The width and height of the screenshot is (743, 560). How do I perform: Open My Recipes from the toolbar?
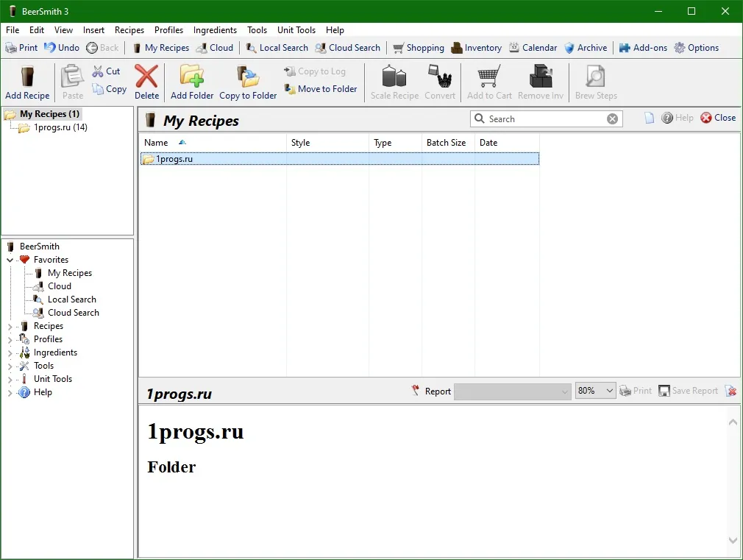160,47
